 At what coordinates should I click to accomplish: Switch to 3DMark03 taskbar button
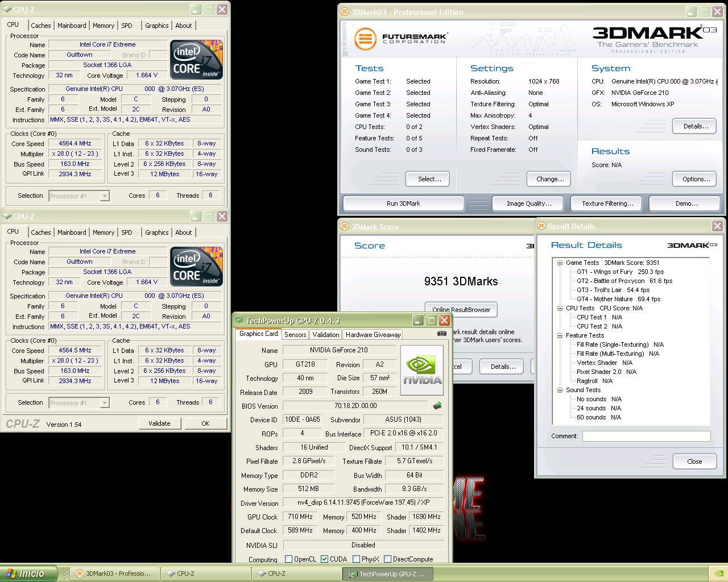point(114,573)
